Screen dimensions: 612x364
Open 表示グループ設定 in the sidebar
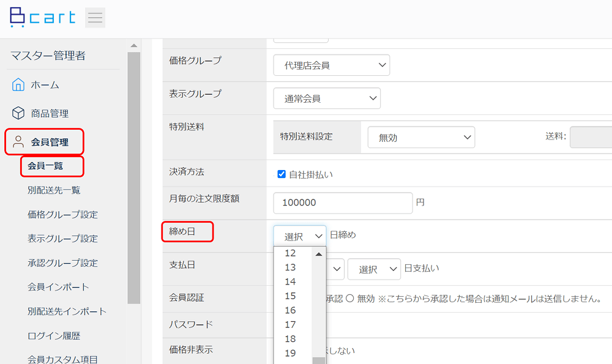pyautogui.click(x=62, y=239)
